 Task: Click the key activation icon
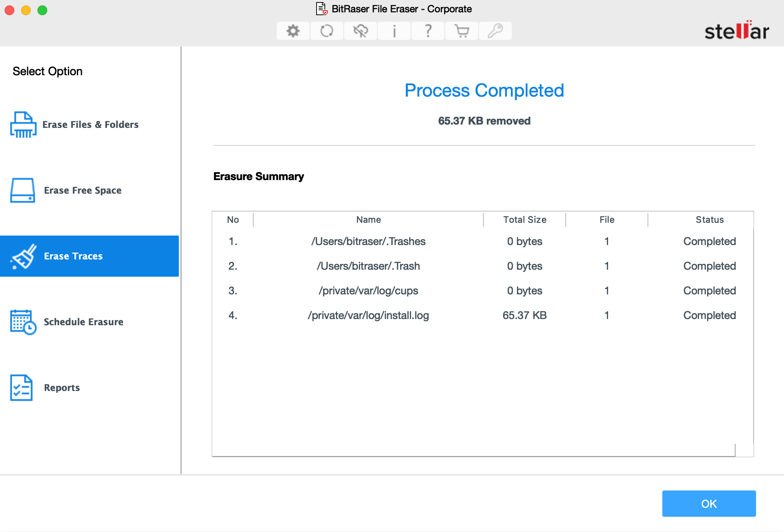[495, 31]
